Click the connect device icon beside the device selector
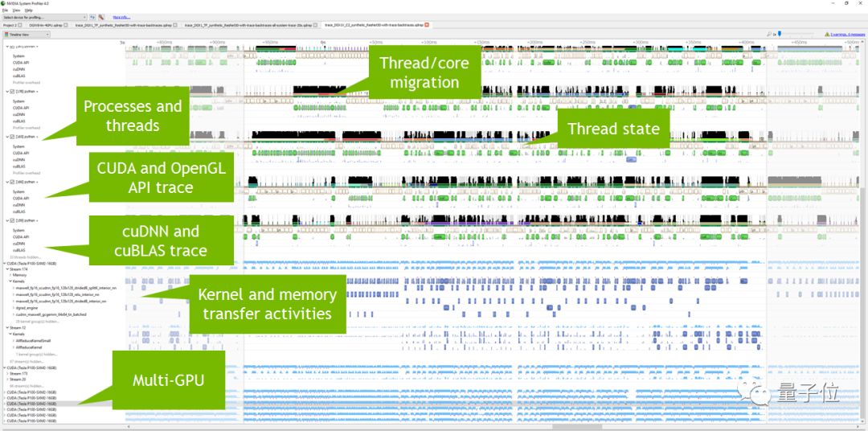 (x=92, y=18)
